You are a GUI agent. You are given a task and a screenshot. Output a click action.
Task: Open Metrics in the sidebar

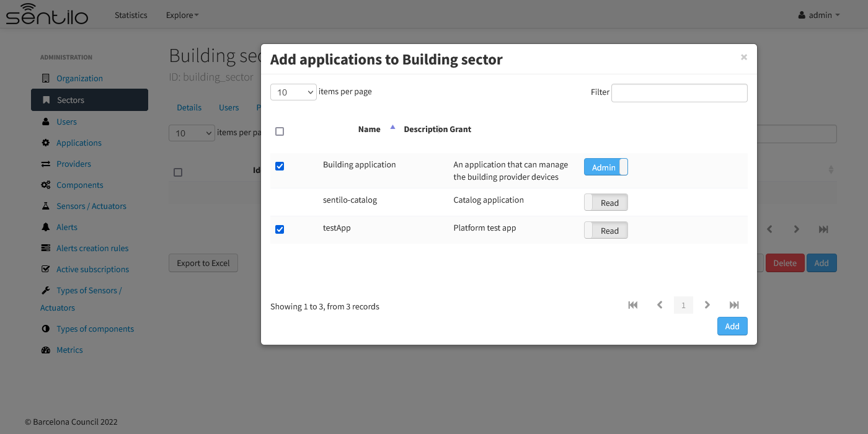(69, 350)
